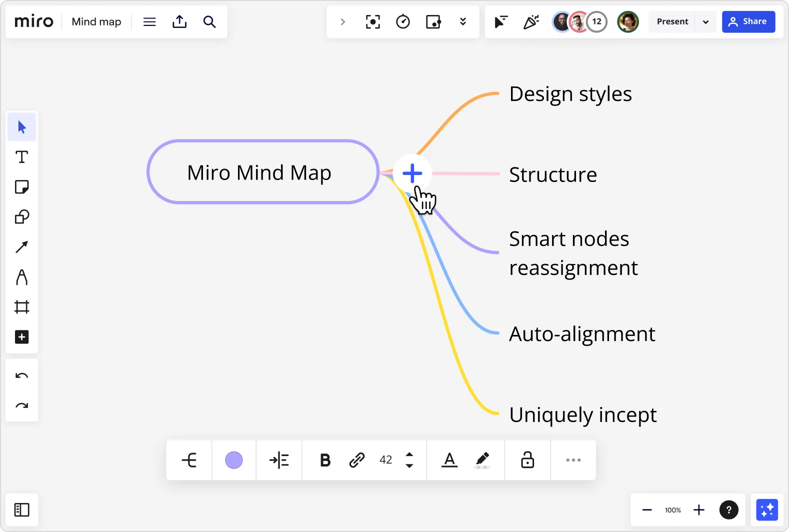Click the Miro Mind Map root node

[x=263, y=172]
